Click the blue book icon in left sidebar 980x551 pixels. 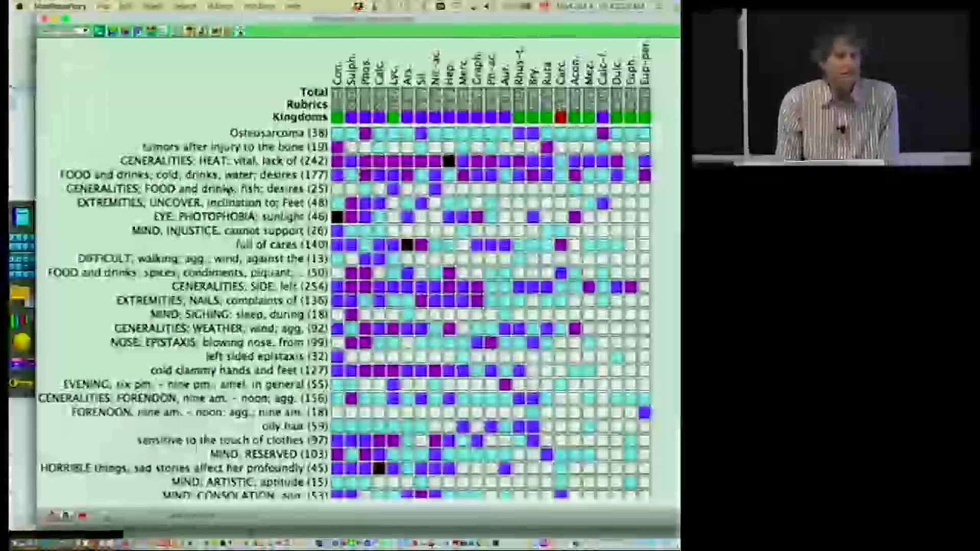21,217
